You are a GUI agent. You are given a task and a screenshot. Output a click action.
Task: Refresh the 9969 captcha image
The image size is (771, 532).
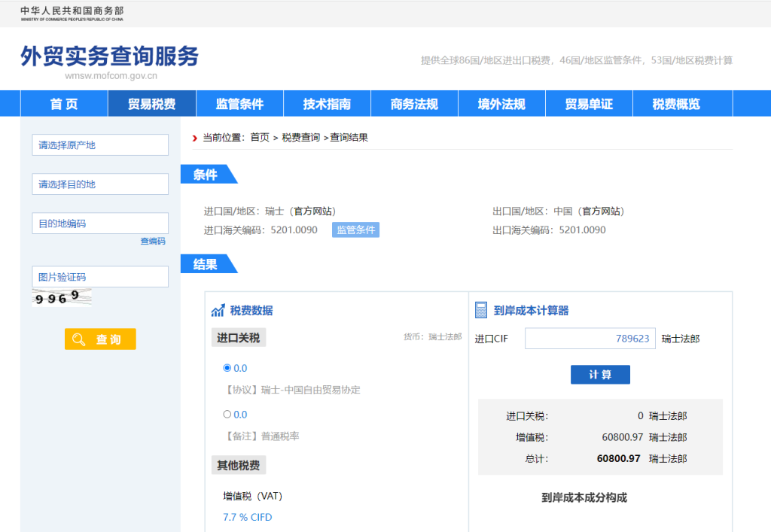pos(62,297)
